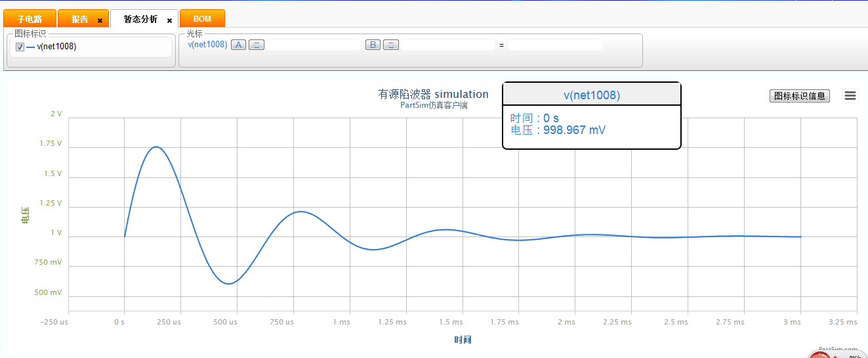This screenshot has width=868, height=358.
Task: Activate cursor A button
Action: point(239,45)
